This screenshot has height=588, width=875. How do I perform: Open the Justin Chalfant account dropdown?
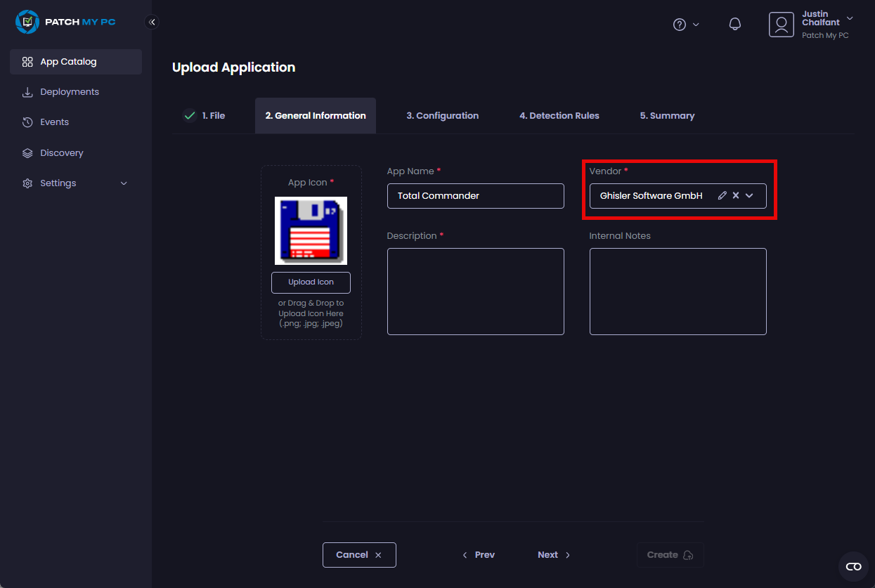tap(850, 18)
